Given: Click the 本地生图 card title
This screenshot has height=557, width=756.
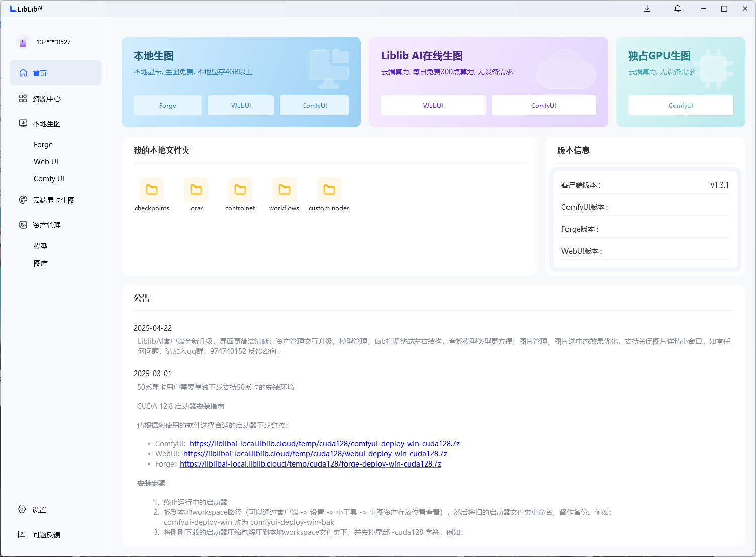Looking at the screenshot, I should click(154, 56).
